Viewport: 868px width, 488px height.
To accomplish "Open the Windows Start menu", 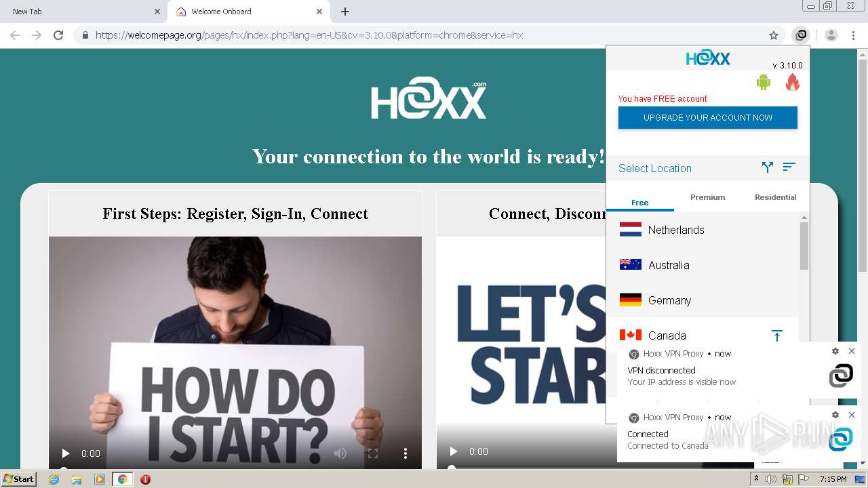I will pos(19,479).
